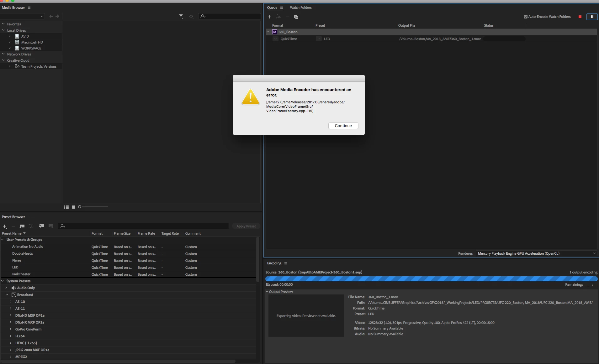
Task: Click the Delete Preset minus icon
Action: [13, 226]
